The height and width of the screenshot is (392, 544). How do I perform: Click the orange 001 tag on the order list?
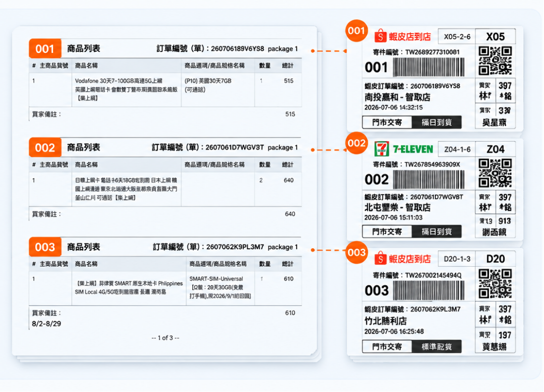[x=45, y=49]
